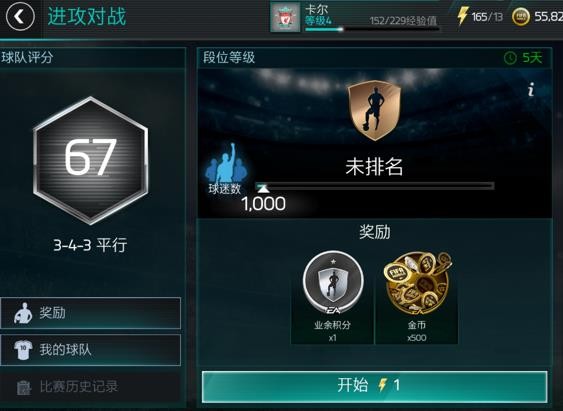Viewport: 563px width, 411px height.
Task: Tap the Liverpool club badge avatar
Action: click(285, 17)
